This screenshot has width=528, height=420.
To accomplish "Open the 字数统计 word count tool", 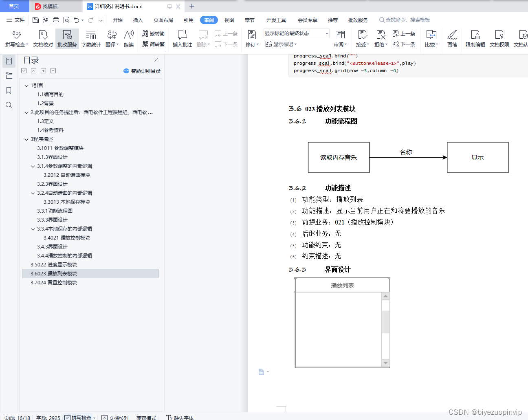I will click(x=91, y=39).
